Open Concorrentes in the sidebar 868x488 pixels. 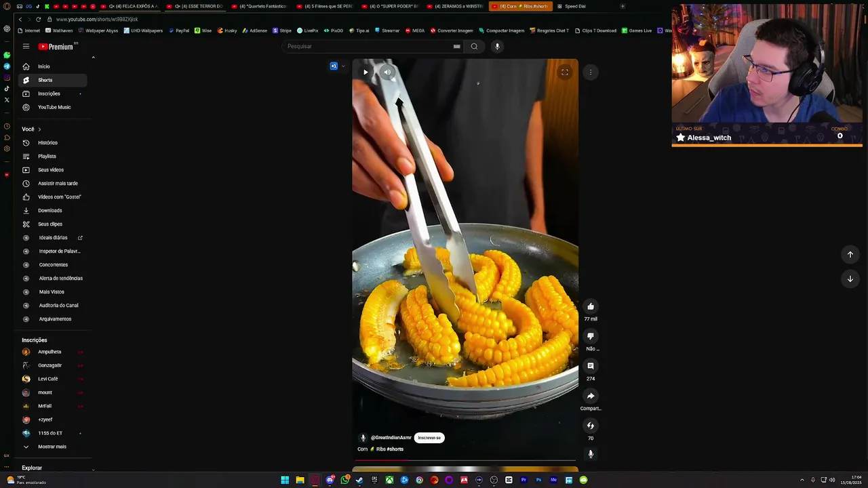click(x=53, y=264)
